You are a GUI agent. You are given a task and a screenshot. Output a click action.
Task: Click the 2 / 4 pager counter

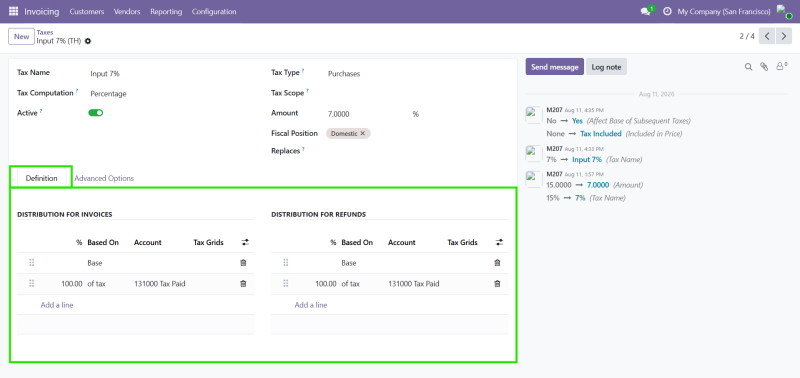tap(747, 36)
